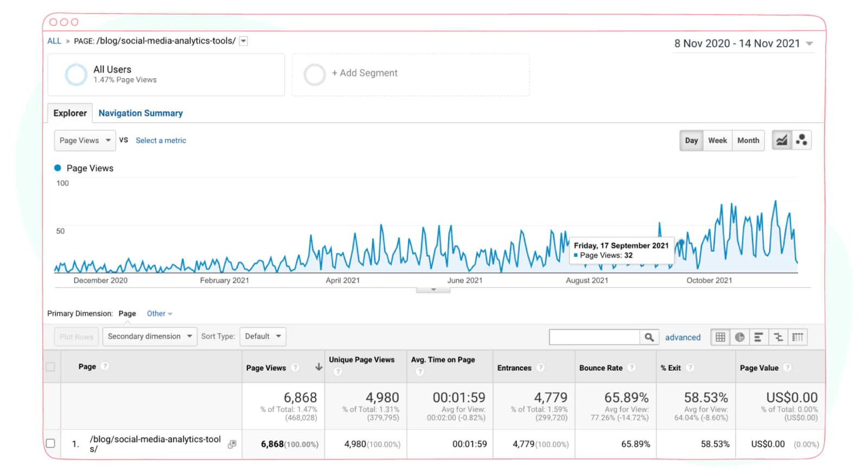Click the table search input field
Screen dimensions: 868x472
(595, 337)
